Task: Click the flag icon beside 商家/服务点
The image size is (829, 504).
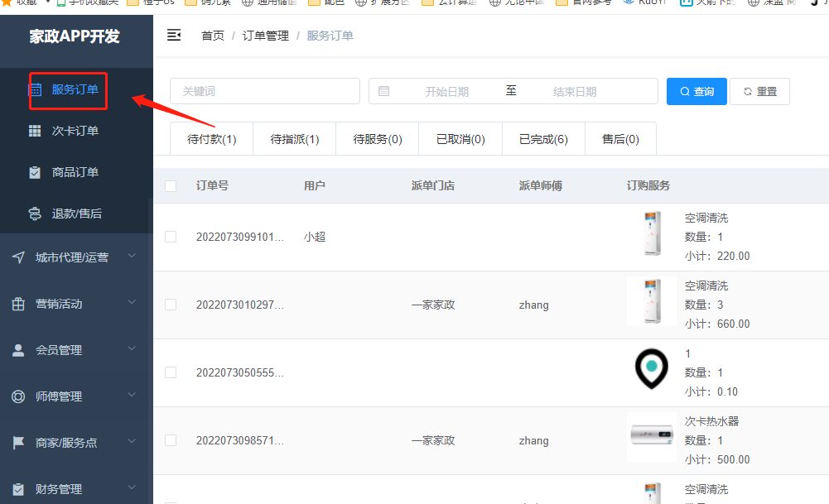Action: [18, 443]
